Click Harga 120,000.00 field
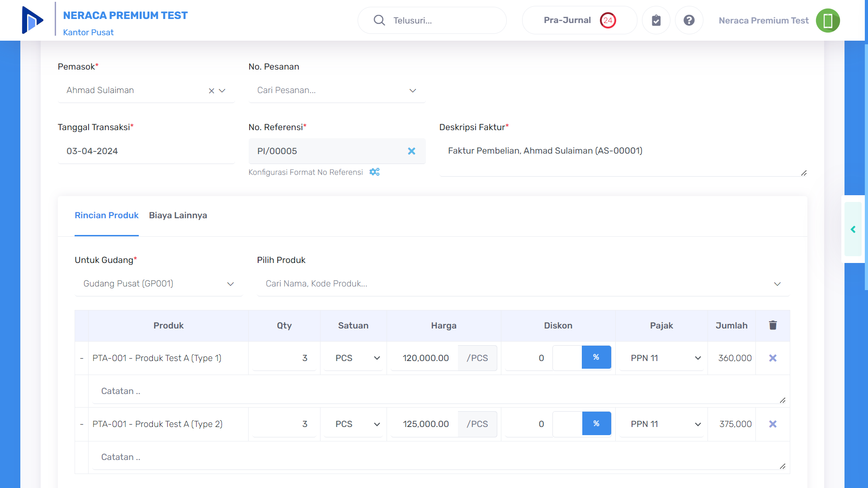The image size is (868, 488). (x=425, y=358)
